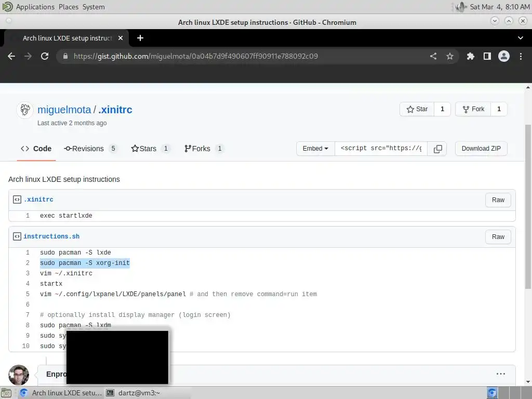This screenshot has width=532, height=399.
Task: View Raw of .xinitrc file
Action: (x=498, y=200)
